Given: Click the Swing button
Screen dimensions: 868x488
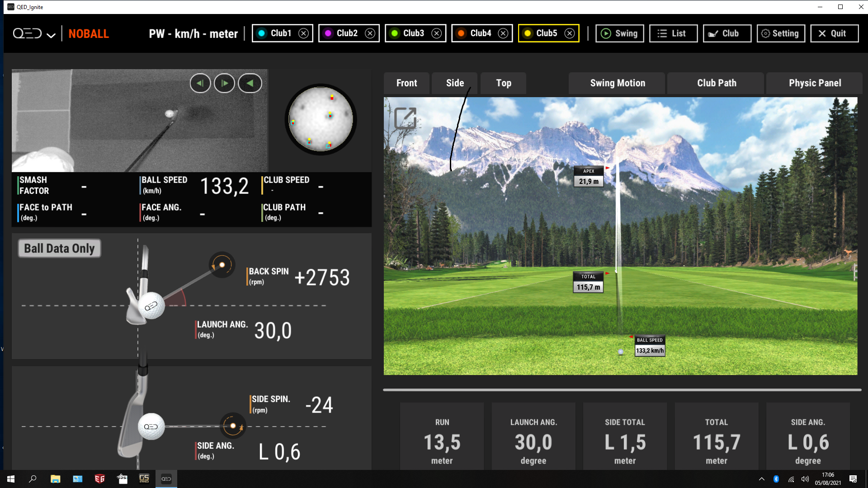Looking at the screenshot, I should click(619, 33).
